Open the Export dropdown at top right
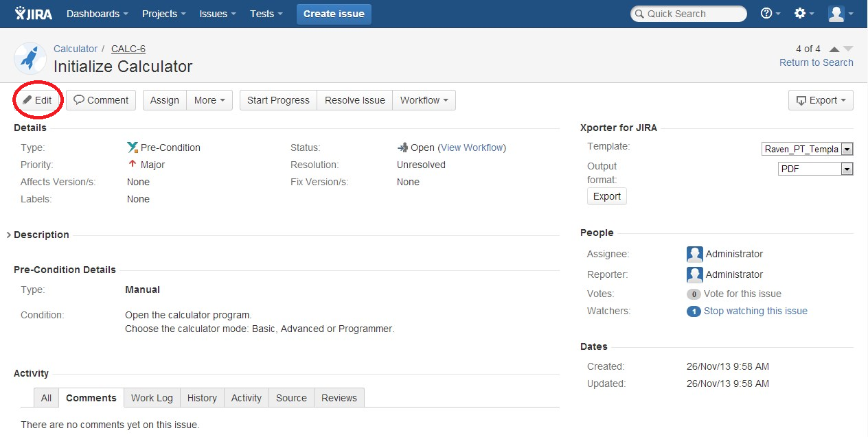Viewport: 868px width, 437px height. [x=821, y=100]
